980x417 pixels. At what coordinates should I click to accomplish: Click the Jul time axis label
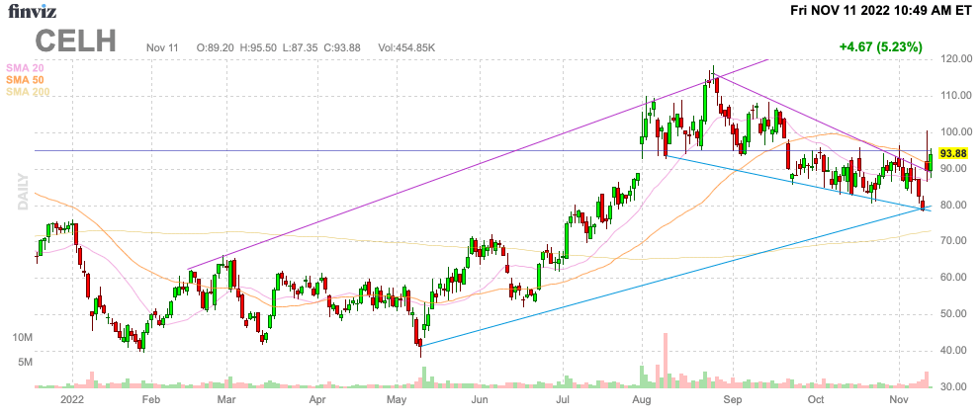(x=563, y=399)
